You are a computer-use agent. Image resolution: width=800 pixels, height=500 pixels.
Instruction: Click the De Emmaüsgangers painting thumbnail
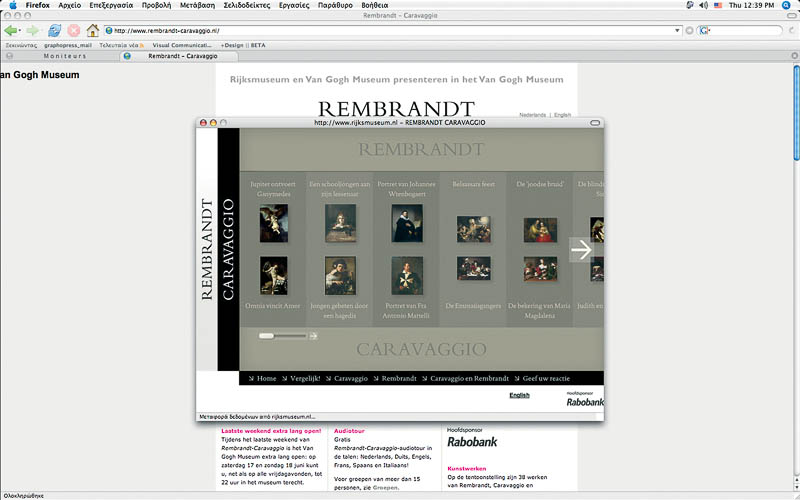point(473,268)
